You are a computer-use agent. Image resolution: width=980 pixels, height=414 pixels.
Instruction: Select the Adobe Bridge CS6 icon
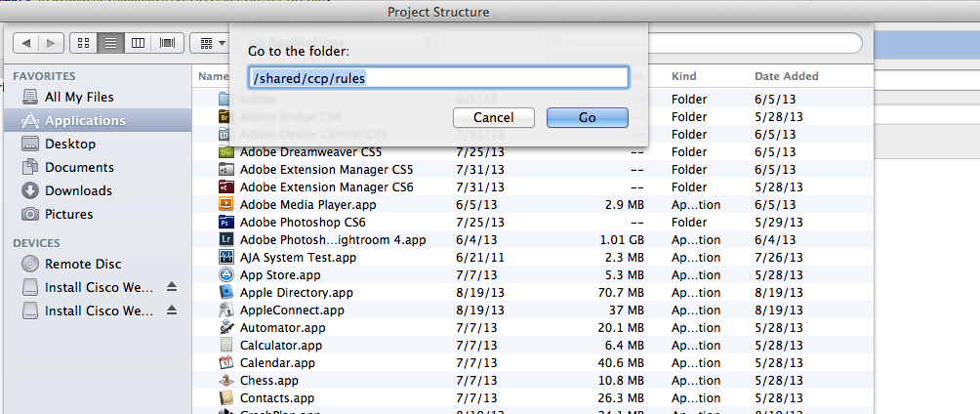225,117
